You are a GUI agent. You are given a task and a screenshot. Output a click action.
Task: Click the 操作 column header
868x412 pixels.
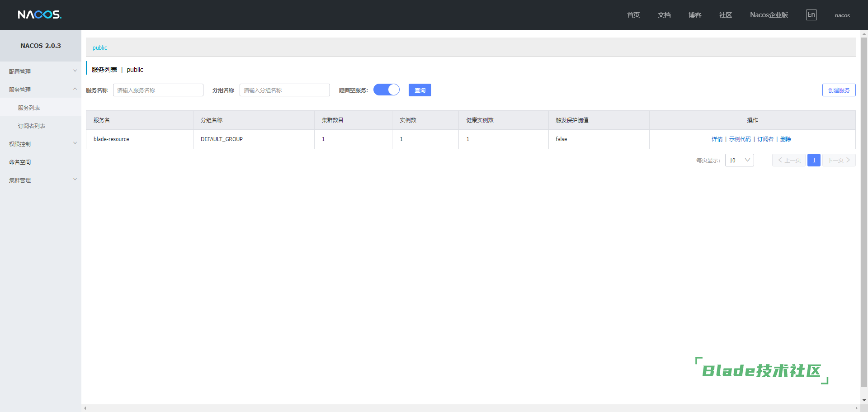(x=752, y=120)
